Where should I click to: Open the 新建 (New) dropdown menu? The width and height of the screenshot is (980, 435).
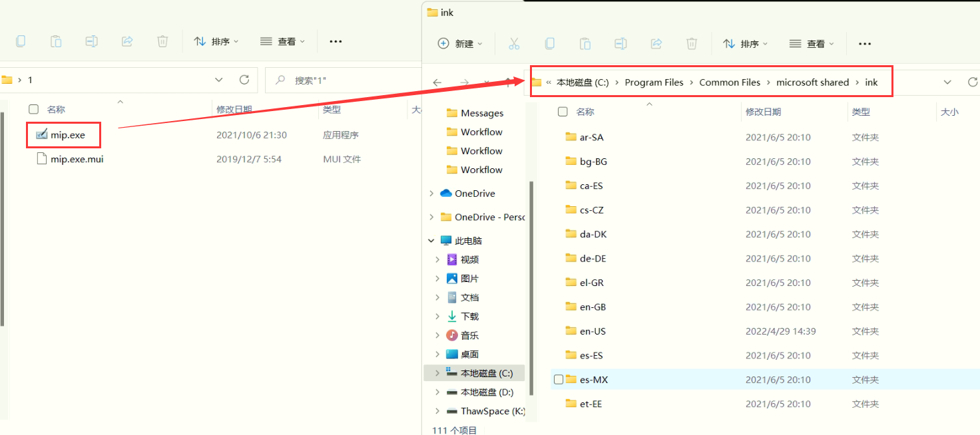[x=460, y=44]
